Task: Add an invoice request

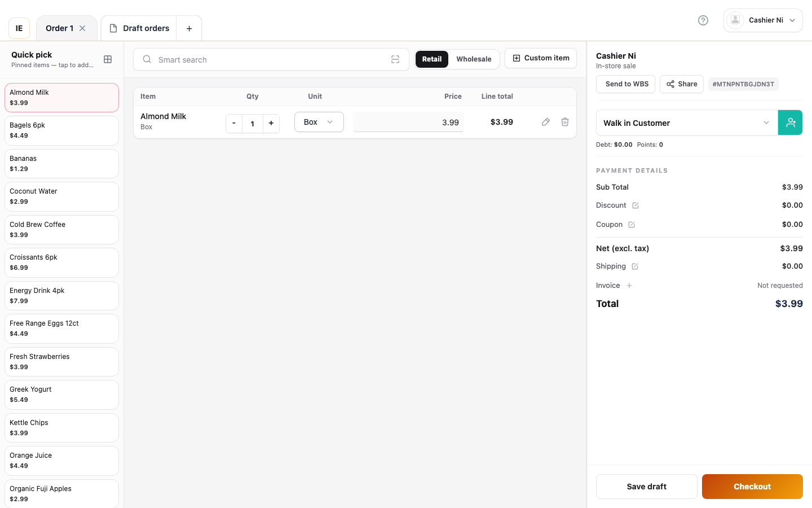Action: [x=629, y=286]
